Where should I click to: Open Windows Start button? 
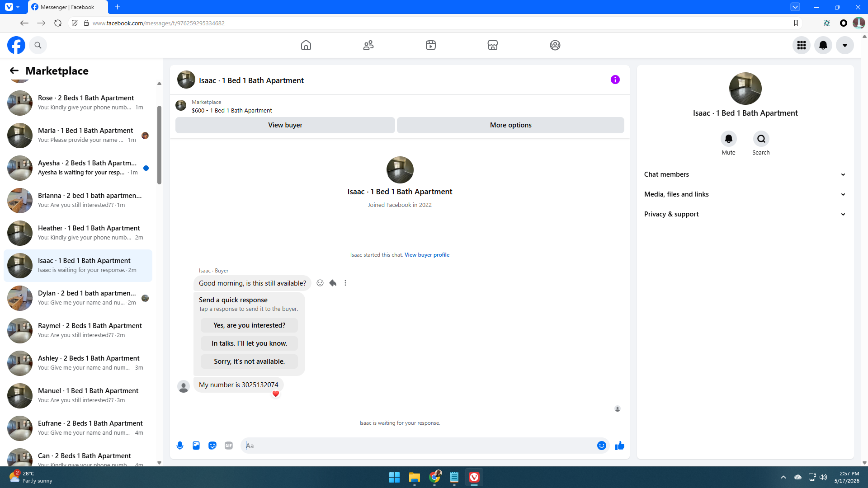[394, 477]
